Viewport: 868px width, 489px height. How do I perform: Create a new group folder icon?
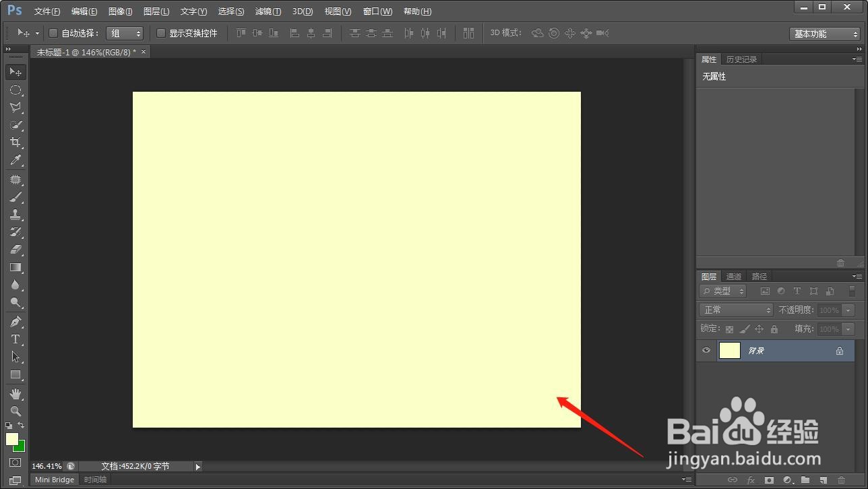[805, 480]
